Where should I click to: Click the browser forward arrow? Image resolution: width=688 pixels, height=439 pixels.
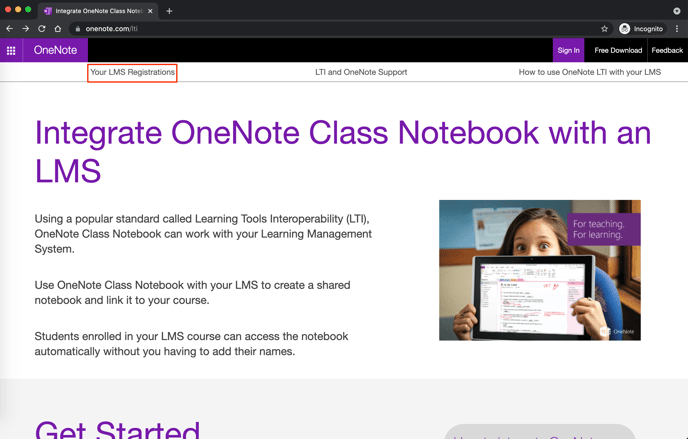[x=25, y=29]
